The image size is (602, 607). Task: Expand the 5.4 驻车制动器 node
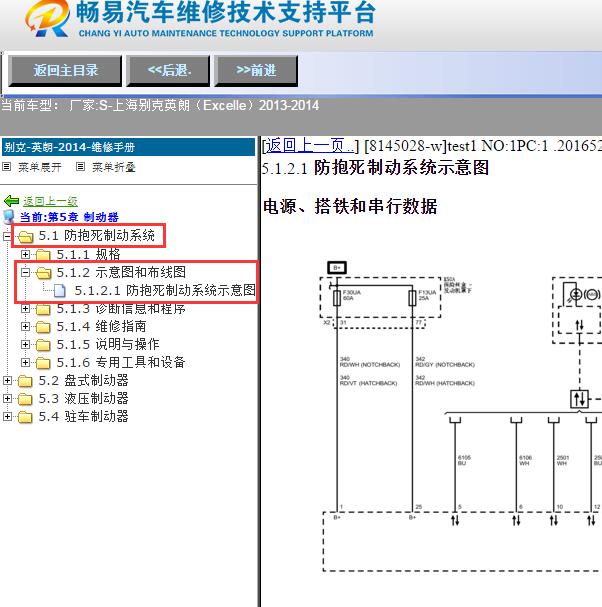pyautogui.click(x=7, y=417)
